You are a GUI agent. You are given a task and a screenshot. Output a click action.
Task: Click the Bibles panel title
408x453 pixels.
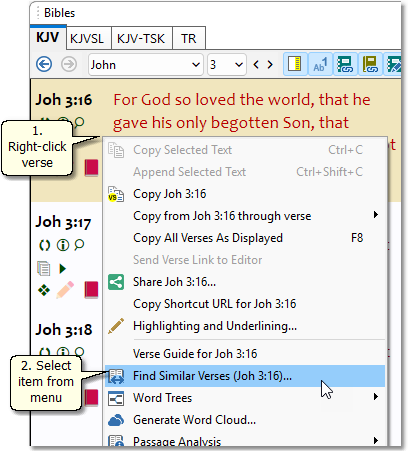pyautogui.click(x=59, y=13)
